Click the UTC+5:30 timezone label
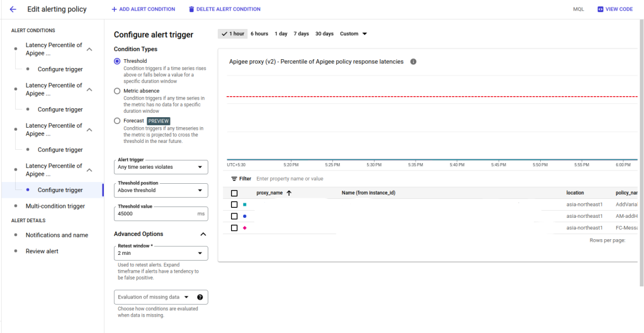Screen dimensions: 644x333 click(x=236, y=165)
